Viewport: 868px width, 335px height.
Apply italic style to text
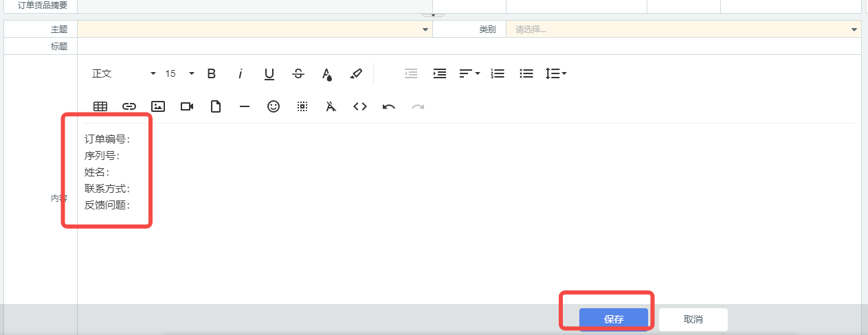[241, 73]
